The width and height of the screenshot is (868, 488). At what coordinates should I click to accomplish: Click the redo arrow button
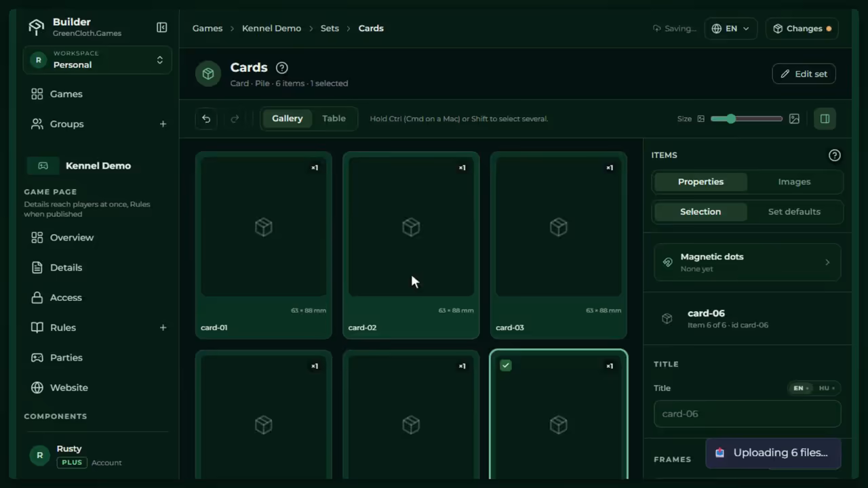tap(235, 119)
